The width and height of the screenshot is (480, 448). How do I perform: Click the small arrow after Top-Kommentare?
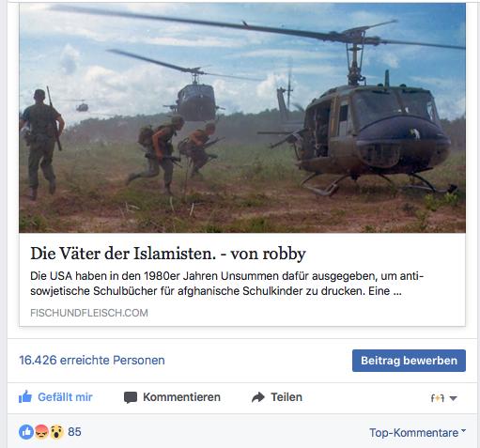(463, 431)
